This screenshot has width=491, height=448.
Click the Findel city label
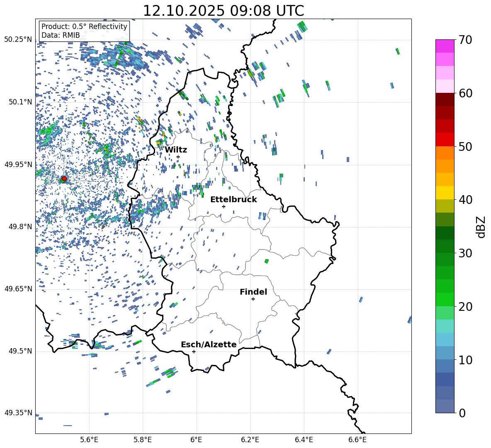pyautogui.click(x=253, y=292)
